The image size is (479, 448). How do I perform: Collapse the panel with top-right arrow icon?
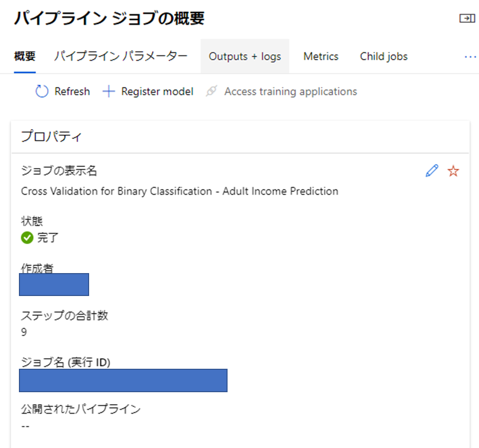(x=467, y=18)
